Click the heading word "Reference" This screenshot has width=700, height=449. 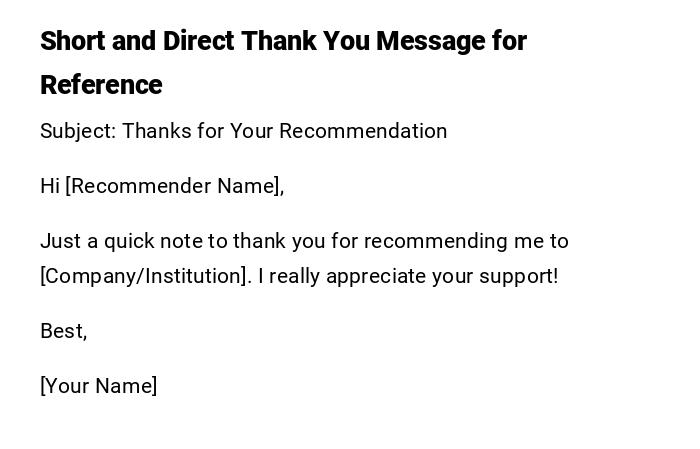pyautogui.click(x=101, y=86)
